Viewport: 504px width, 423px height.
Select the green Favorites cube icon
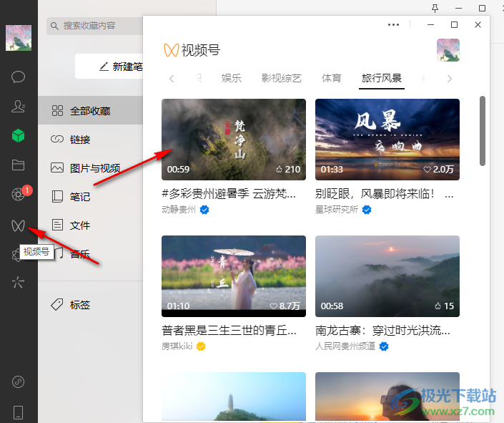(x=18, y=135)
